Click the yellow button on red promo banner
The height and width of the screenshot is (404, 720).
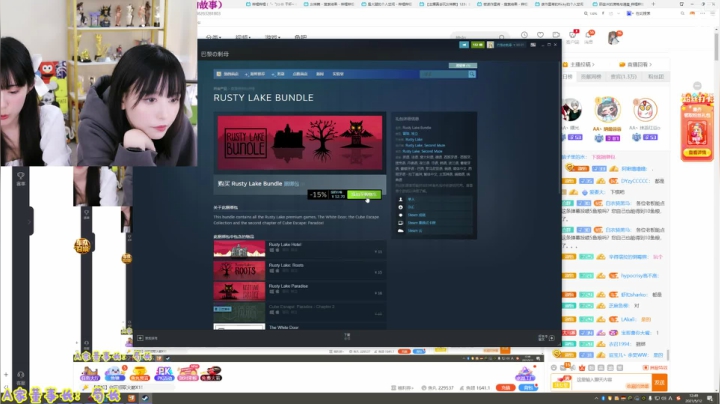coord(697,152)
